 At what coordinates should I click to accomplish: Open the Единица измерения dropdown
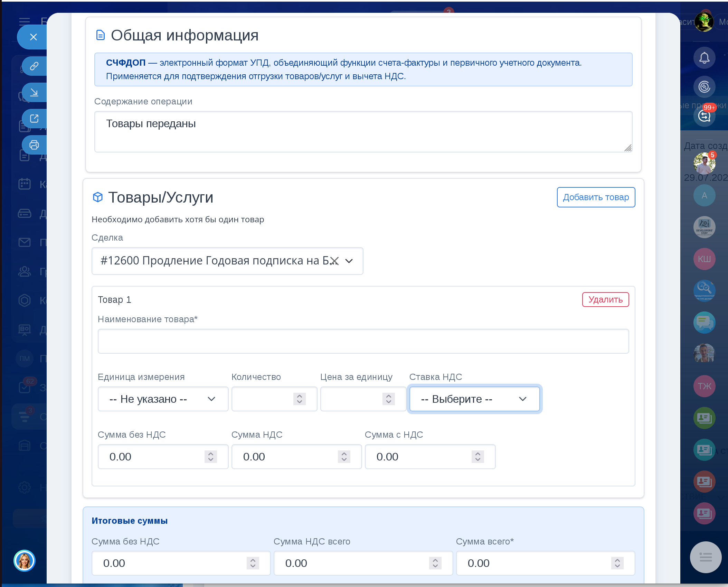tap(163, 399)
